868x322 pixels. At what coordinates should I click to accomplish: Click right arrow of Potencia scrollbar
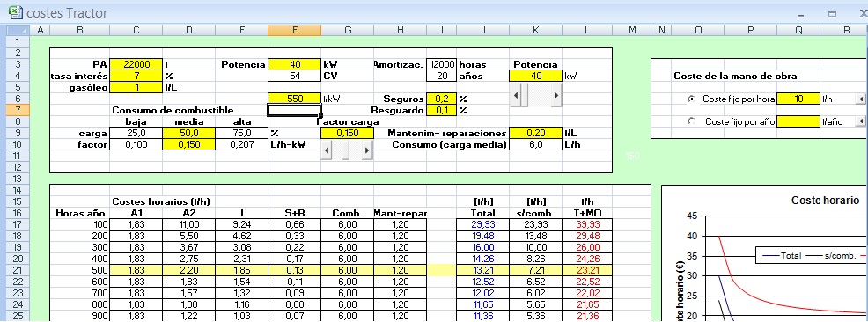click(x=556, y=95)
